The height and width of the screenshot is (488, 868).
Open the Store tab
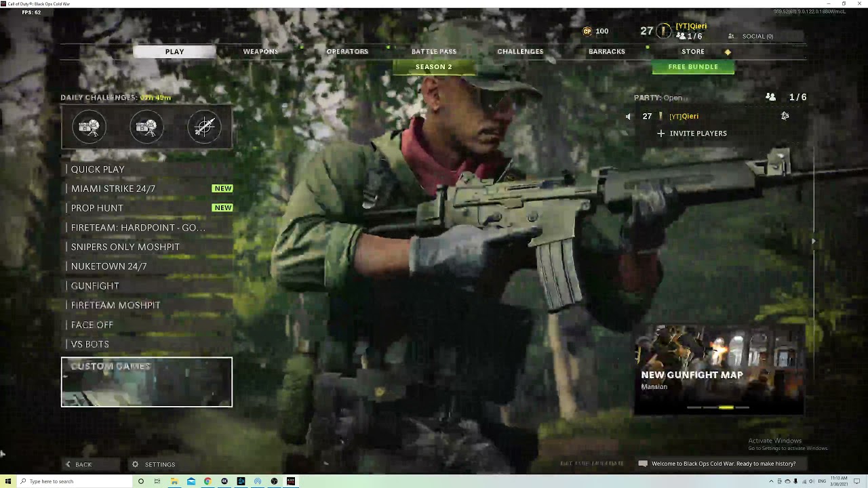[x=693, y=52]
